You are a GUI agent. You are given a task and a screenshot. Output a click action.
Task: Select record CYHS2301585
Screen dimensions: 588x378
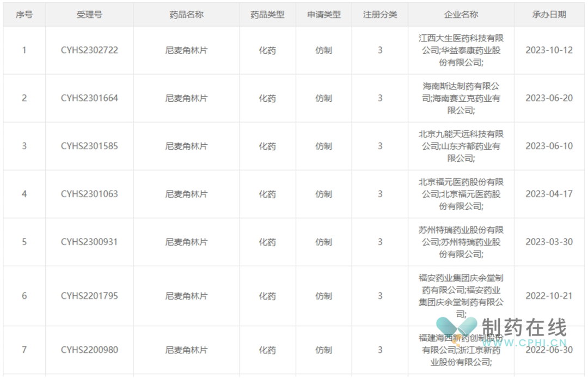pos(89,146)
